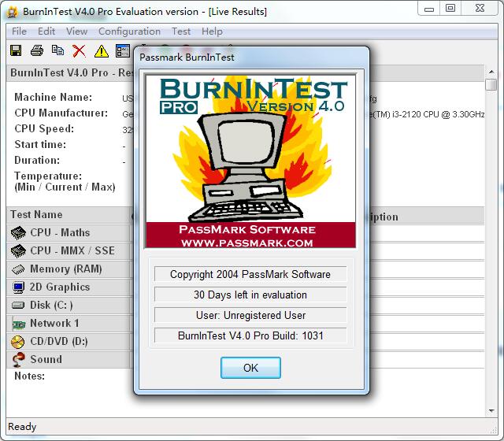Click the '30 Days left in evaluation' field

click(x=250, y=295)
